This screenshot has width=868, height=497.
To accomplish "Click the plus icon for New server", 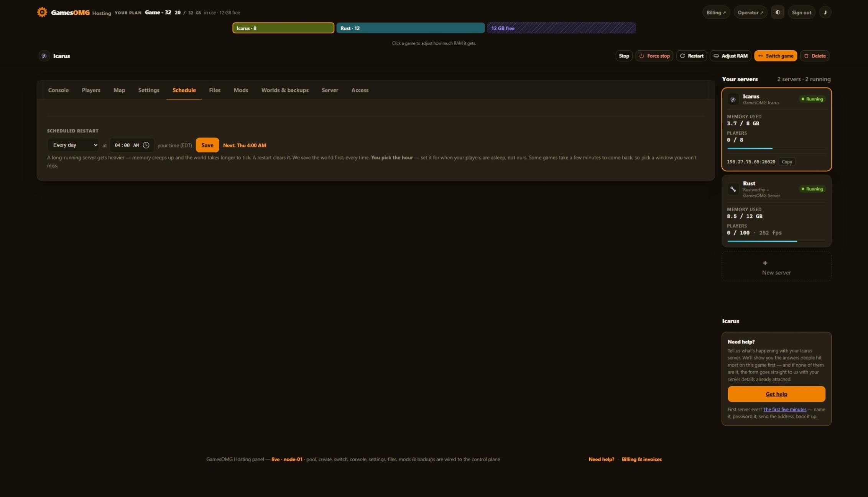I will [x=765, y=263].
